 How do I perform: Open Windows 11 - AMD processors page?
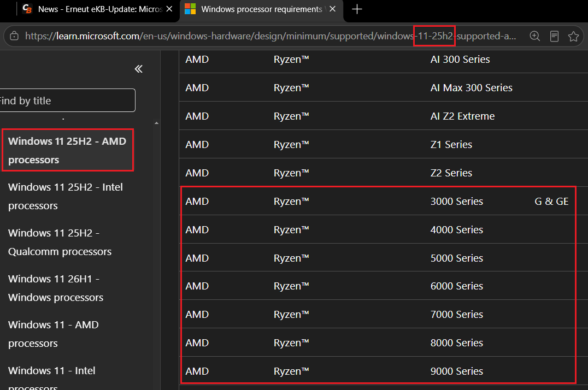53,334
